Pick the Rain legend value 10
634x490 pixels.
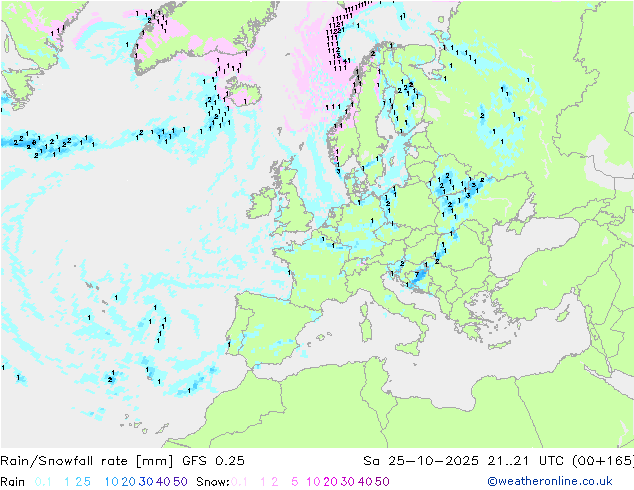point(111,482)
